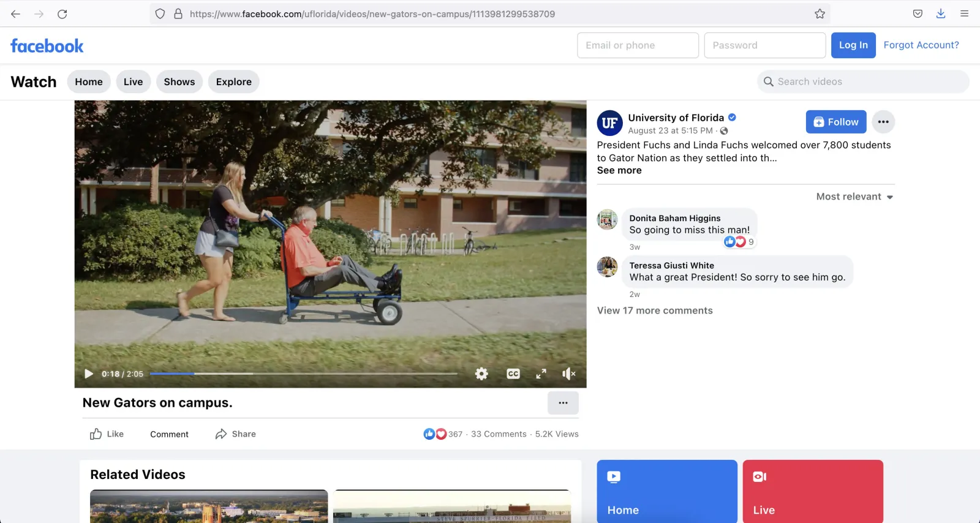The height and width of the screenshot is (523, 980).
Task: Click the blue Log In button
Action: click(x=853, y=45)
